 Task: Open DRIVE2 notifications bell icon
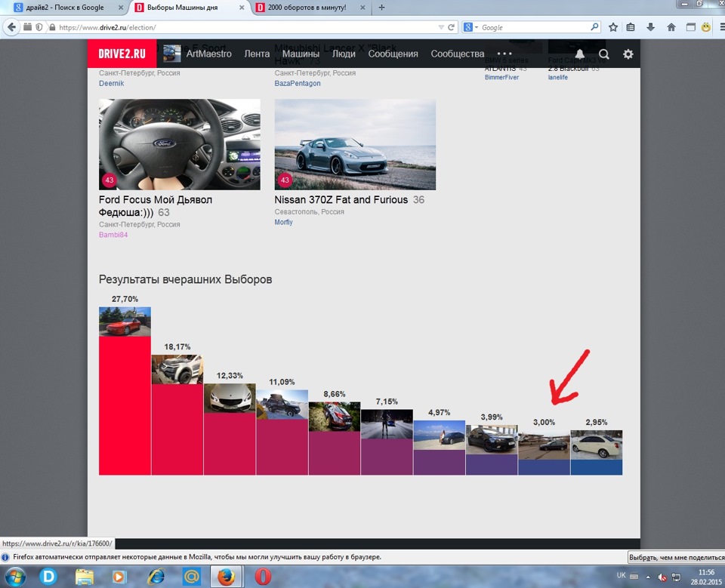(580, 54)
